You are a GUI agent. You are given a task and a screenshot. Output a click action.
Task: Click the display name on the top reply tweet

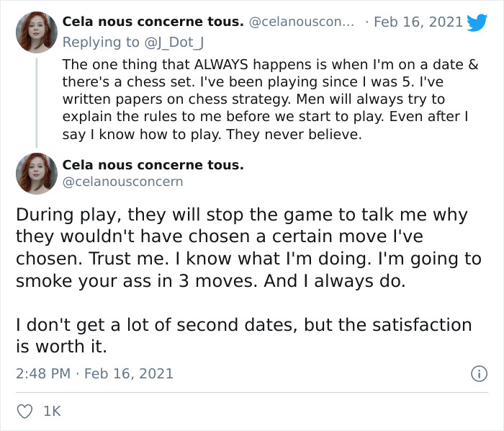click(x=153, y=22)
